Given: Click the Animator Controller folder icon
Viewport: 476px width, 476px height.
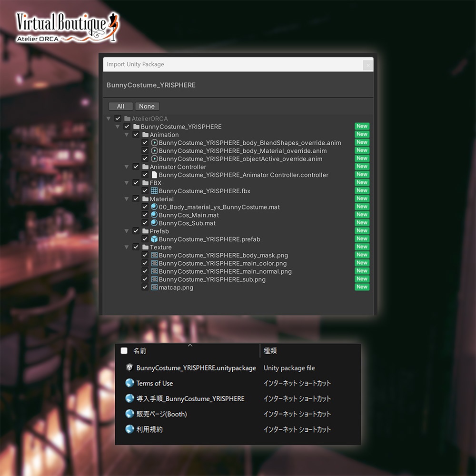Looking at the screenshot, I should click(145, 167).
